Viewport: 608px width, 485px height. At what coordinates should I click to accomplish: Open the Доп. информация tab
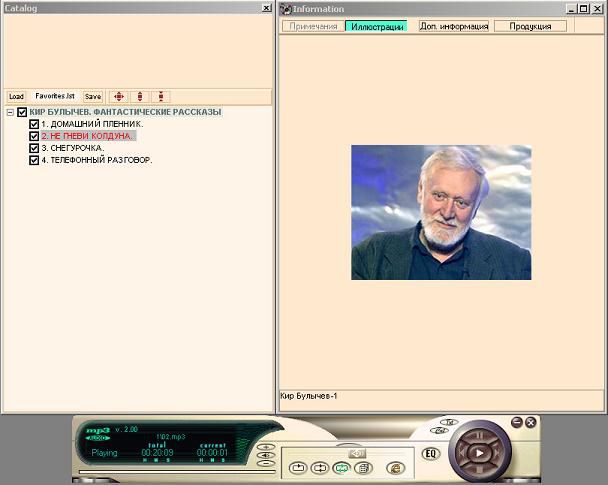pyautogui.click(x=453, y=26)
